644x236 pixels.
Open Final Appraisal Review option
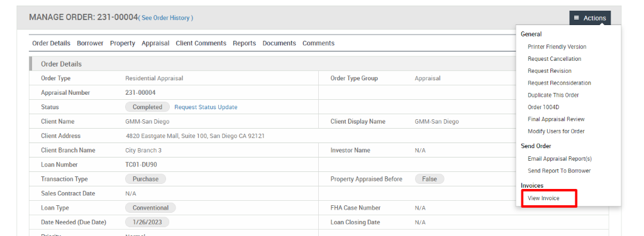tap(556, 119)
